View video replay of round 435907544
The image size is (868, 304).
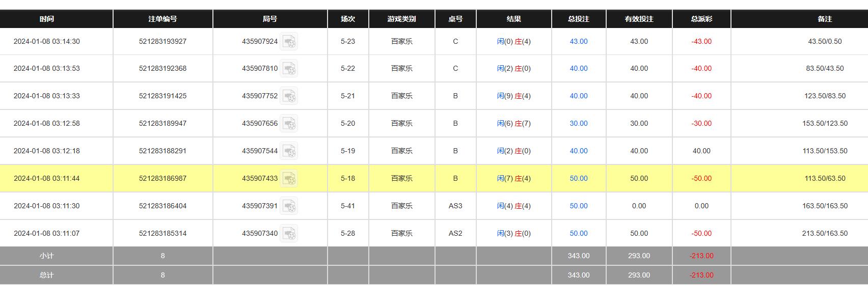coord(289,151)
